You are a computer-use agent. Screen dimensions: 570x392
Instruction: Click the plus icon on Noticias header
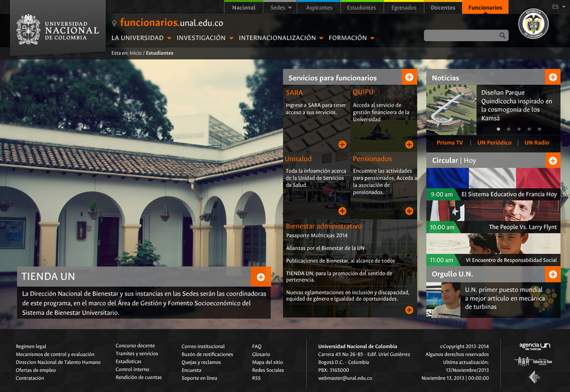click(x=552, y=77)
